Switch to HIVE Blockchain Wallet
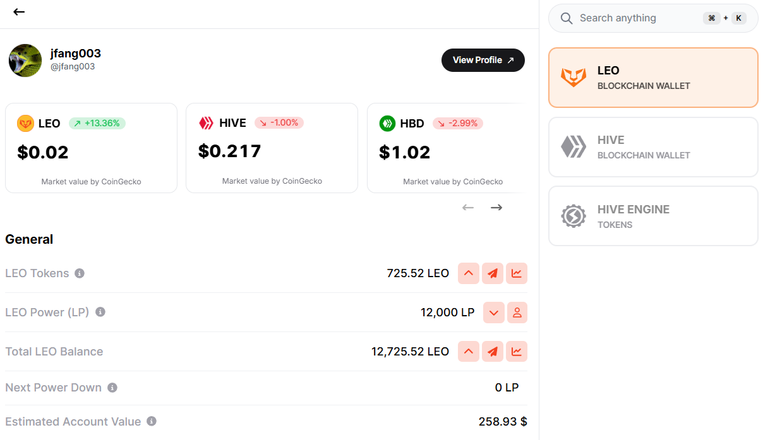Viewport: 768px width, 440px height. [653, 147]
